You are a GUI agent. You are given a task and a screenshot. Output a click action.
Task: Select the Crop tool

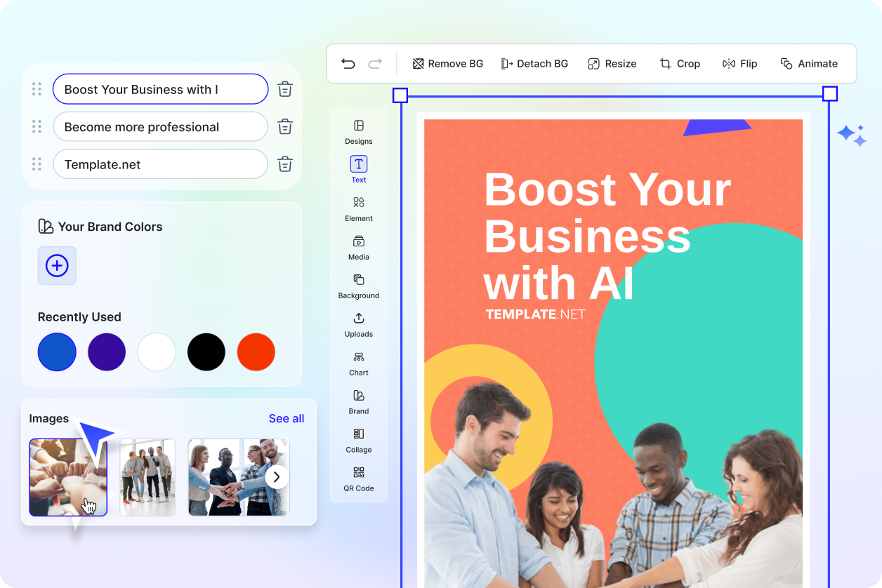pyautogui.click(x=679, y=64)
